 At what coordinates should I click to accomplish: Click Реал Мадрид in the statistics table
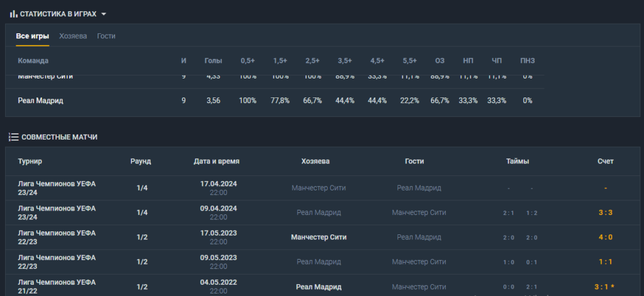coord(41,101)
